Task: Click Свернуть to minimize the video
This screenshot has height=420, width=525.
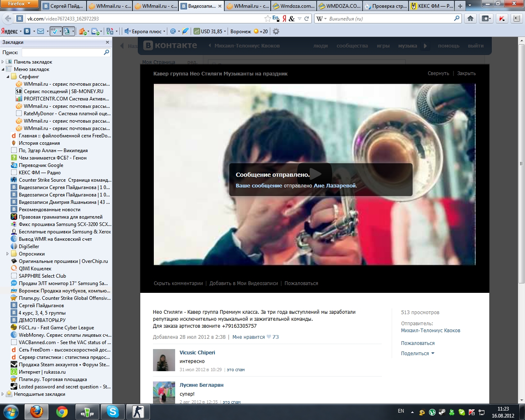Action: tap(438, 73)
